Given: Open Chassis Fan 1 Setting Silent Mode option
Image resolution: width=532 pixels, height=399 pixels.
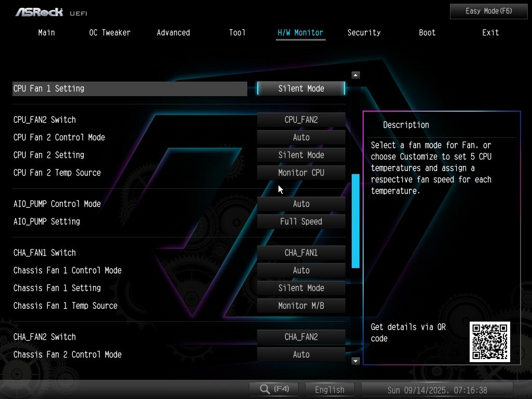Looking at the screenshot, I should (x=301, y=288).
